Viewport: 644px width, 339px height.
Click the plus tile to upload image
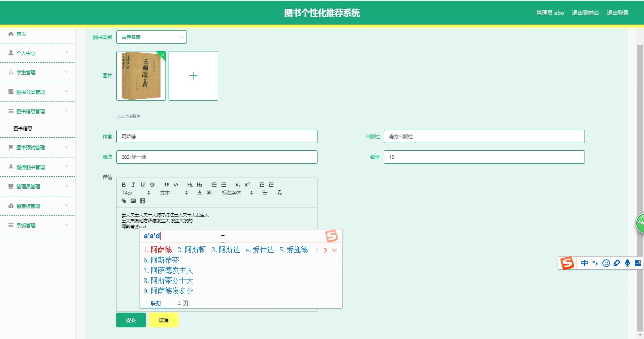click(193, 76)
